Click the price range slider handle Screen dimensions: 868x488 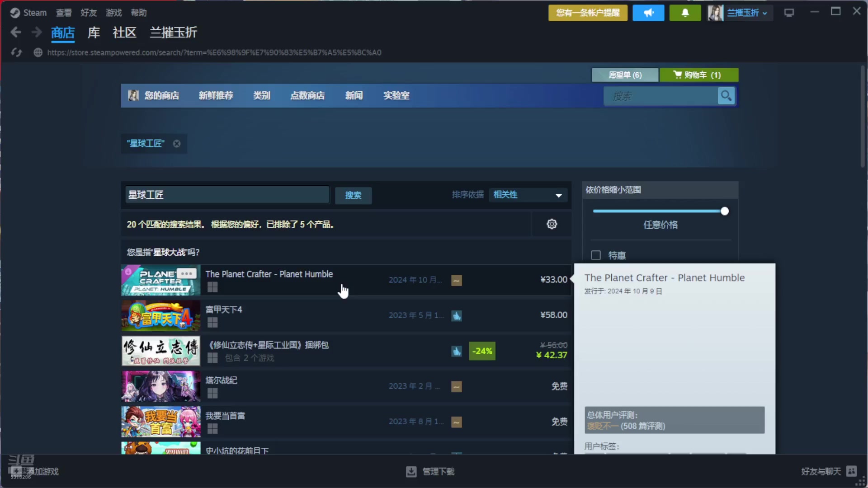tap(725, 211)
